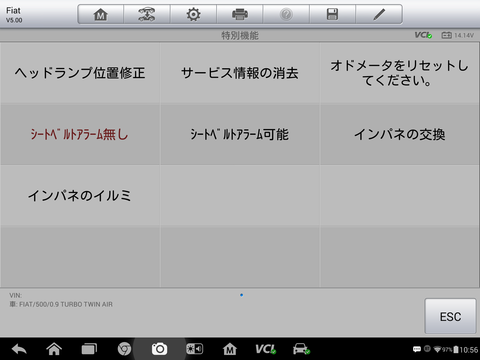Tap VCL icon in bottom navigation bar

point(265,349)
